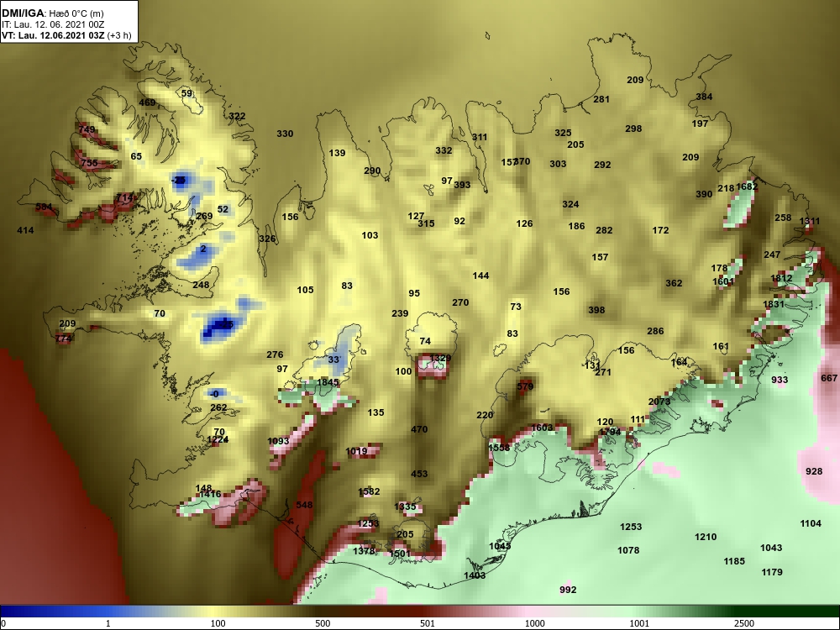This screenshot has height=630, width=840.
Task: Click the 'DMI/IGA: Hæð 0°C (m)' title text
Action: coord(52,13)
